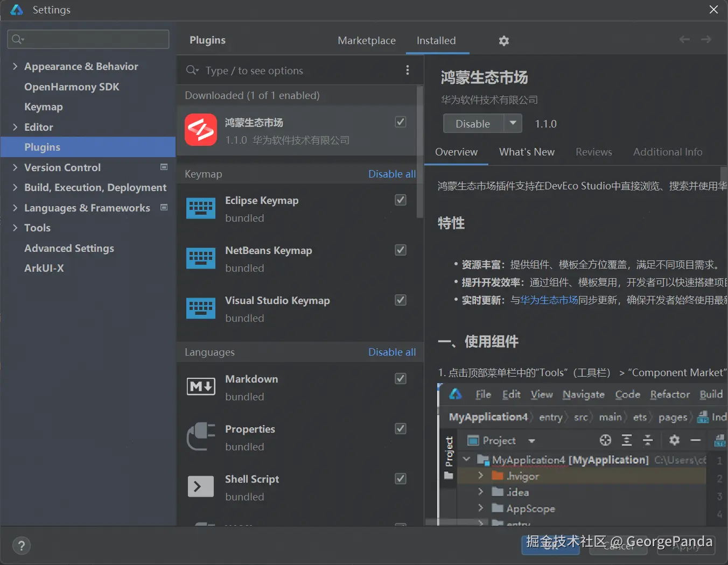Select Keymap in settings tree
The height and width of the screenshot is (565, 728).
pos(44,107)
